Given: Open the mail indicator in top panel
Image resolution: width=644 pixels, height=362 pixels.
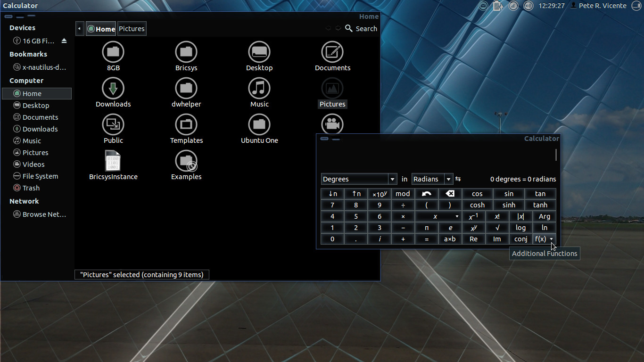Looking at the screenshot, I should point(483,6).
